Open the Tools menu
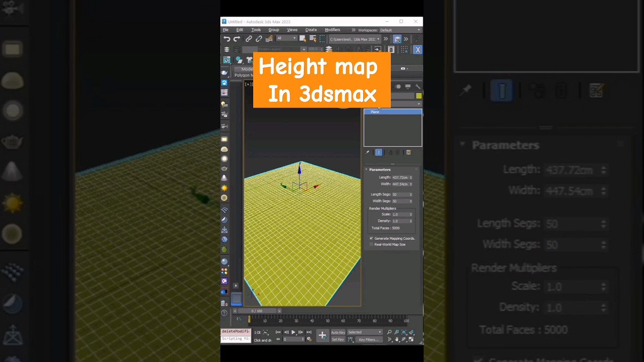Viewport: 644px width, 362px height. [256, 30]
